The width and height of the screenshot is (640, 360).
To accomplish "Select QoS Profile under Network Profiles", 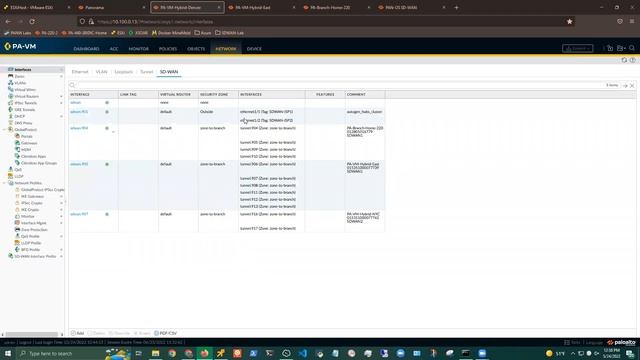I will 30,236.
